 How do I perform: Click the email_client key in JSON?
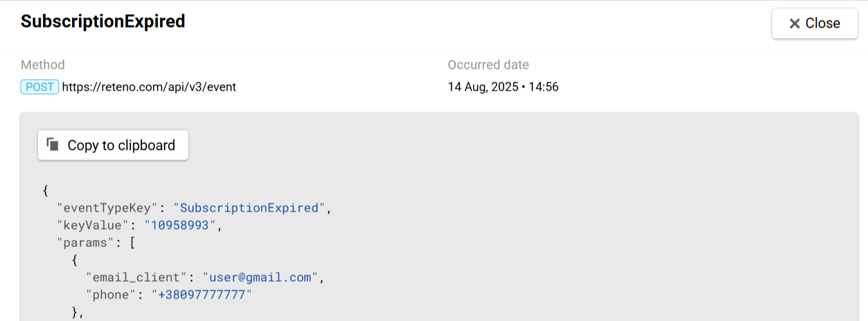(136, 277)
